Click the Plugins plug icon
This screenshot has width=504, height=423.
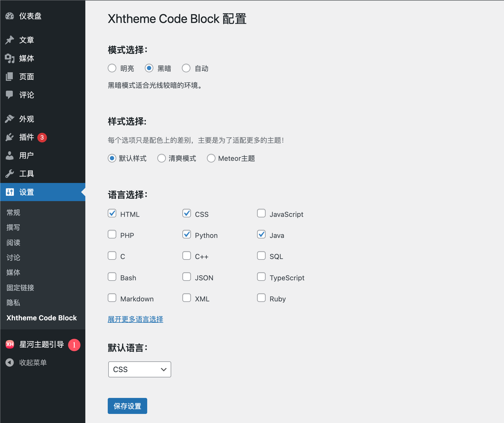(x=10, y=137)
